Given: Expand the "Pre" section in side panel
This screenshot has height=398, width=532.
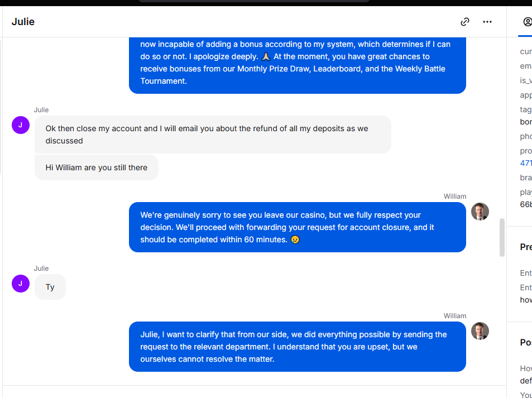Looking at the screenshot, I should coord(526,247).
